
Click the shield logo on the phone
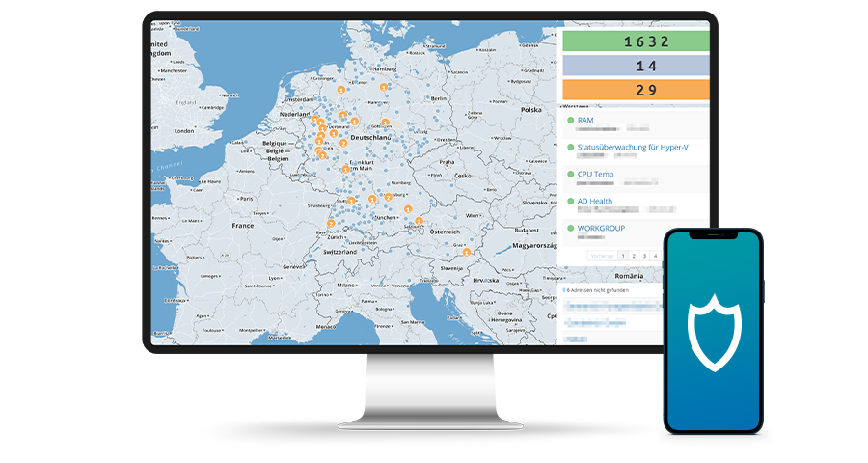point(714,332)
